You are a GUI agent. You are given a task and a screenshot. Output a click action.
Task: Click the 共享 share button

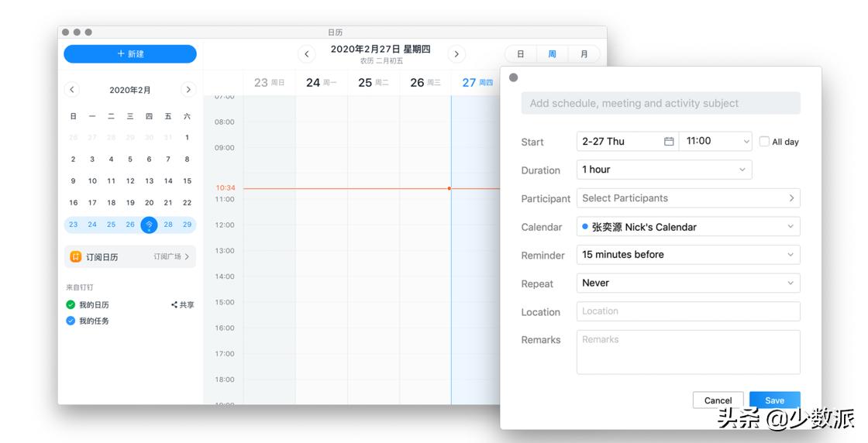183,304
